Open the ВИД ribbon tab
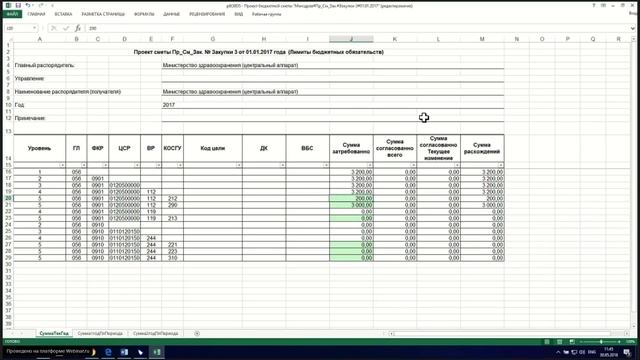Viewport: 640px width, 360px height. [x=239, y=14]
